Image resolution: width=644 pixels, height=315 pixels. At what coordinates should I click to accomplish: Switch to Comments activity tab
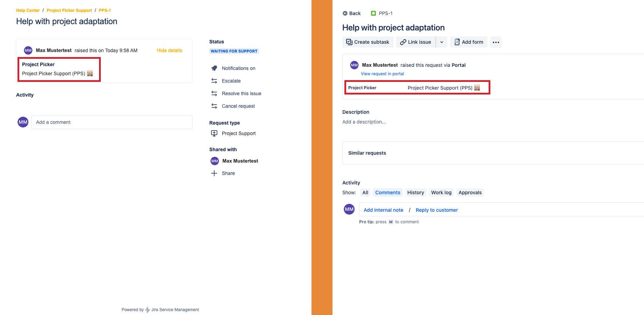pyautogui.click(x=388, y=192)
